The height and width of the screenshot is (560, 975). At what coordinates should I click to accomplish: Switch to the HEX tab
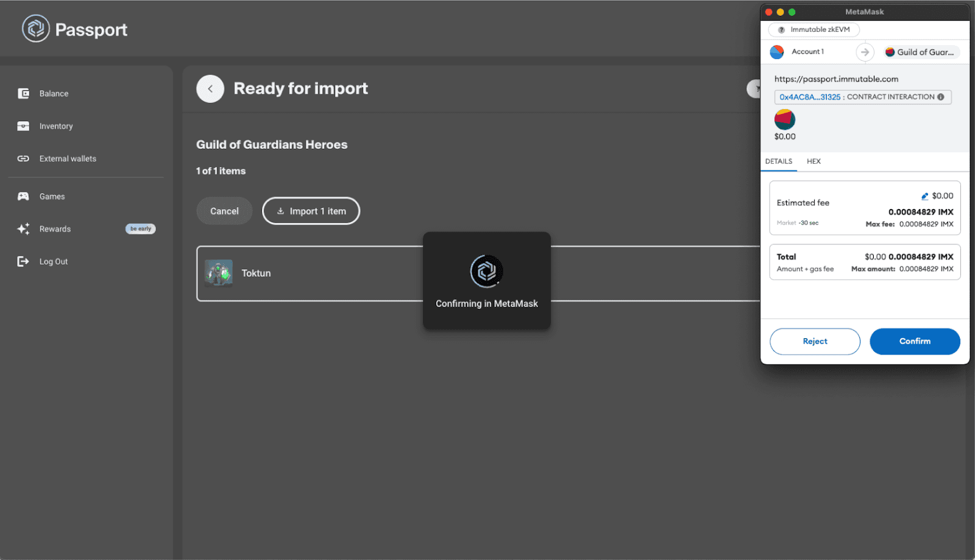point(814,161)
